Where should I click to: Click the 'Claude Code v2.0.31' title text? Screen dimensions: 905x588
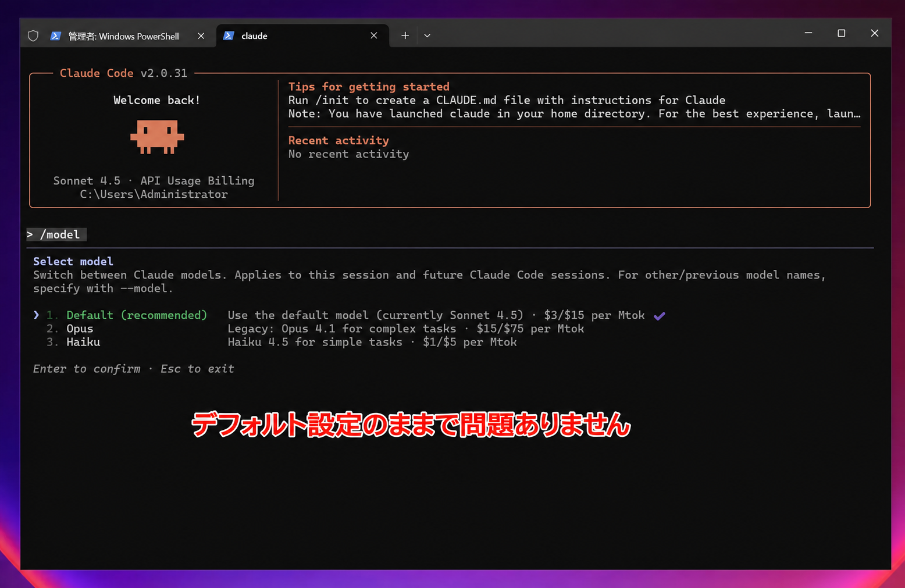tap(123, 73)
